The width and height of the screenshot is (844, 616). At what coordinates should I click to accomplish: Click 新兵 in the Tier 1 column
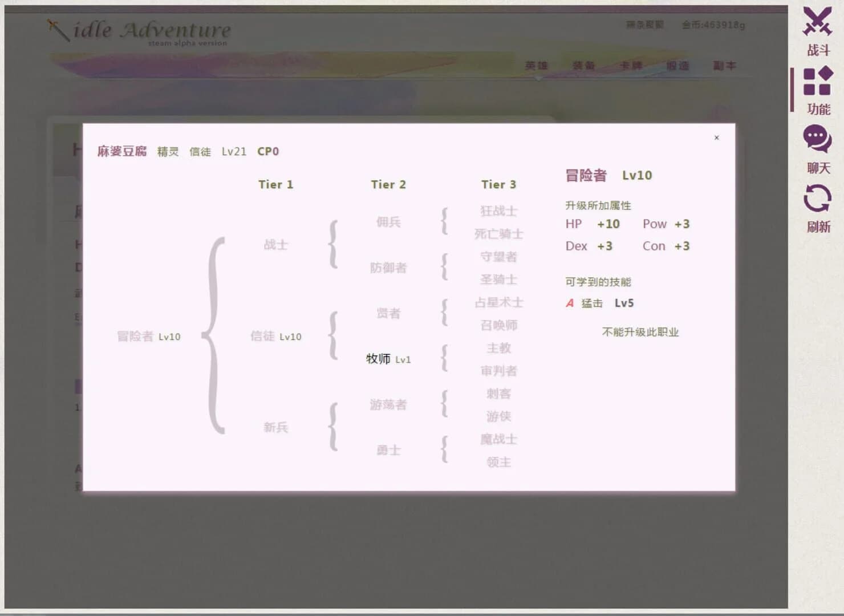tap(276, 427)
